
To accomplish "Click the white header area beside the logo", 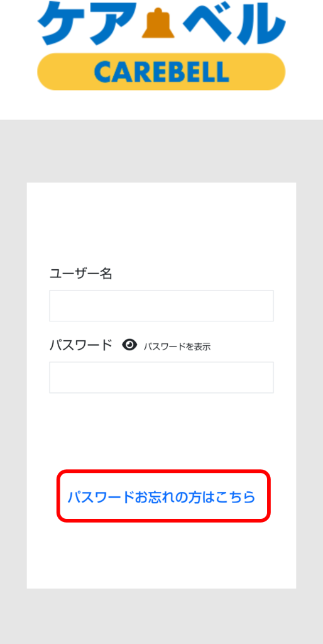I will coord(305,57).
